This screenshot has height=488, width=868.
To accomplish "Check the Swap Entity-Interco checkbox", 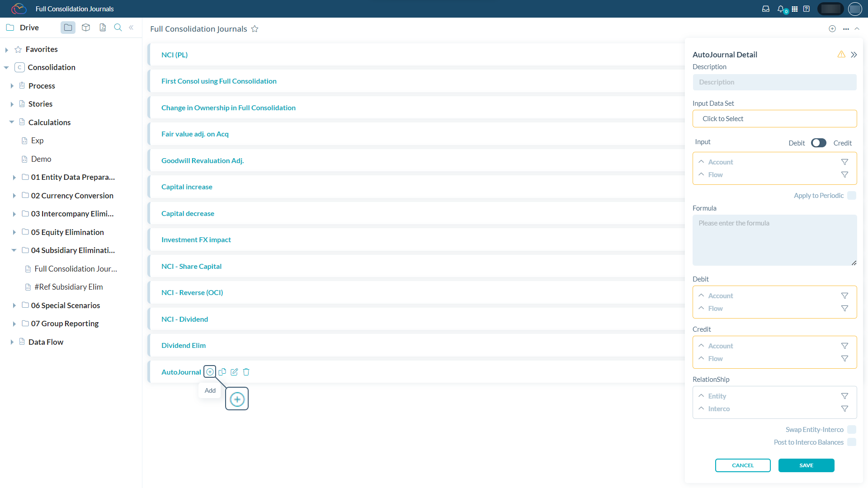I will pos(851,430).
